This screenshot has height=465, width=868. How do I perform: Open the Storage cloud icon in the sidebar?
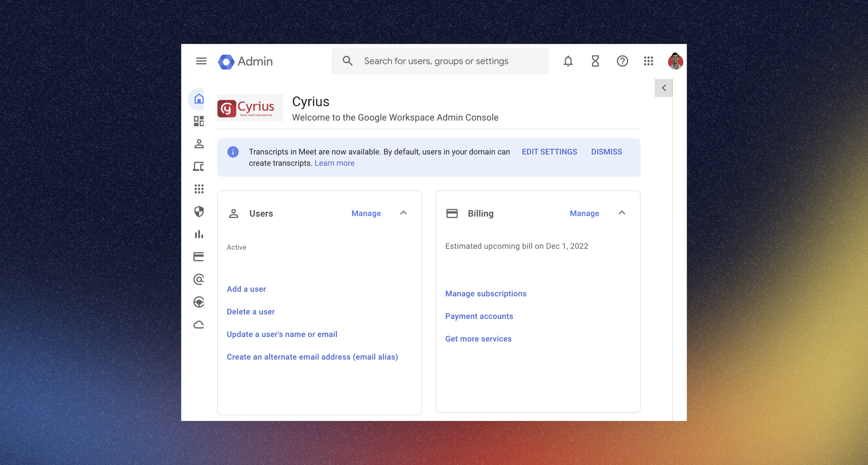[199, 325]
